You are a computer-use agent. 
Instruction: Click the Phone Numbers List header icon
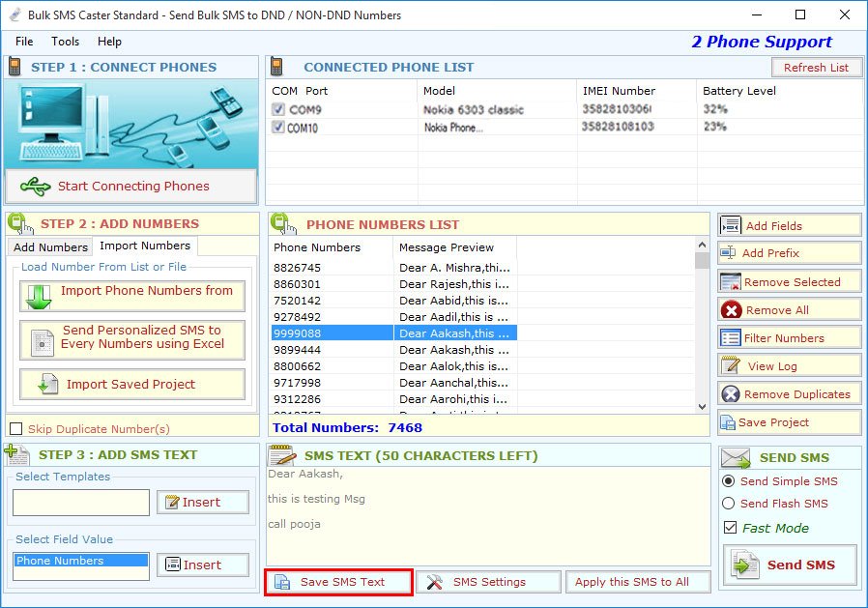pos(283,223)
